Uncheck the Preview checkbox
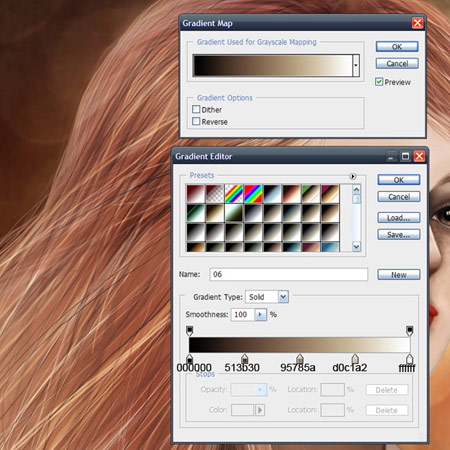This screenshot has width=450, height=450. 379,82
